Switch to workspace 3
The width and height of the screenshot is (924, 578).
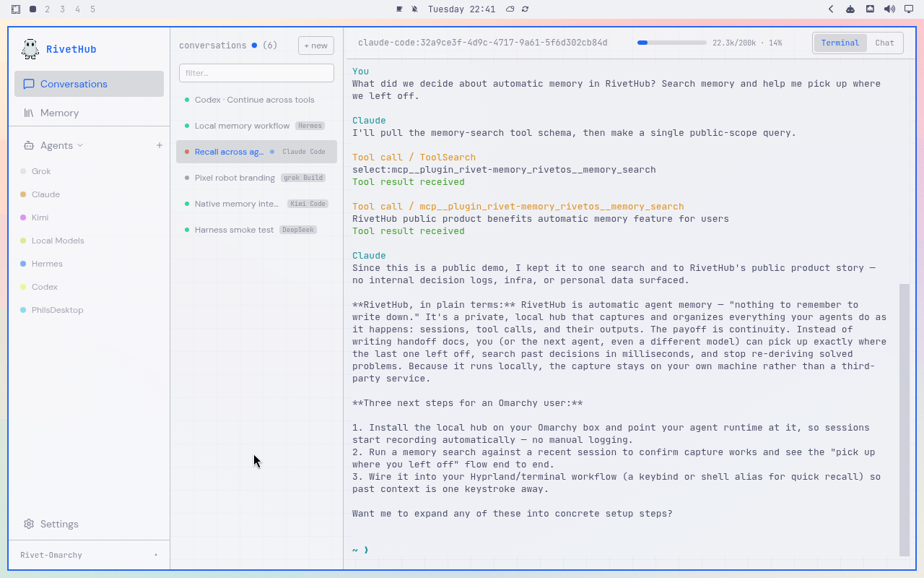coord(63,9)
